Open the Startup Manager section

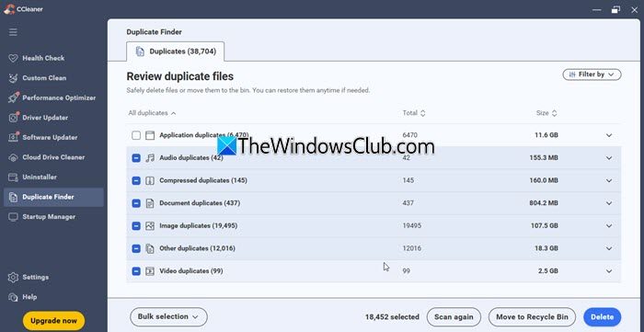(x=49, y=217)
